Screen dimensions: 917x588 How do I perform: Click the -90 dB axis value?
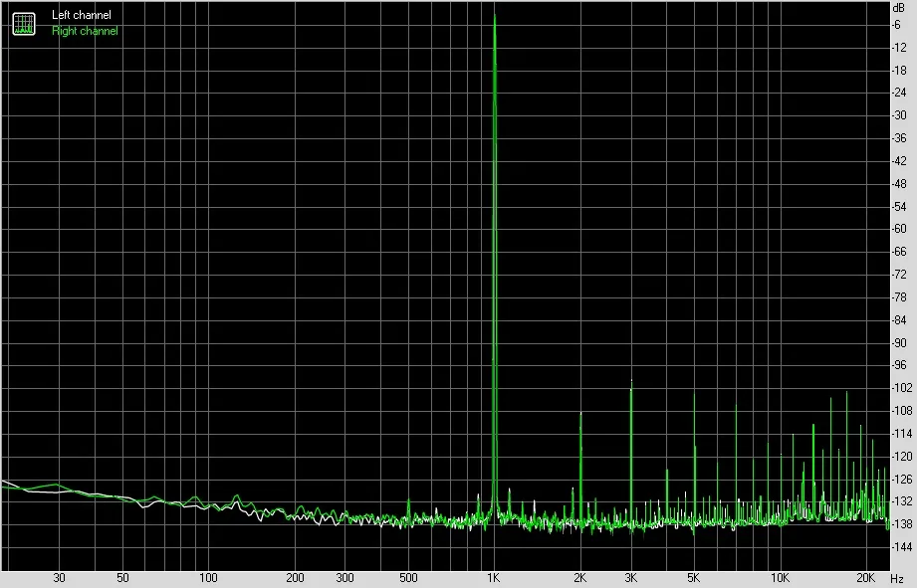899,342
